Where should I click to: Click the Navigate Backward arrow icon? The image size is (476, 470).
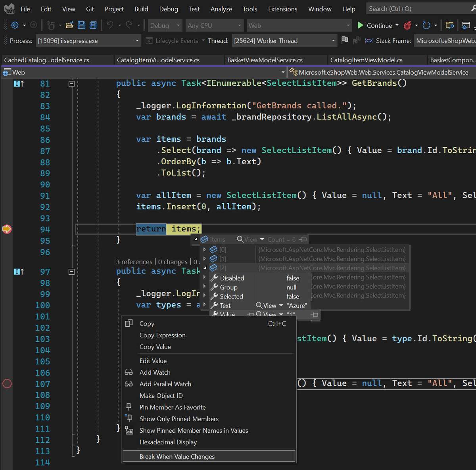[x=15, y=25]
